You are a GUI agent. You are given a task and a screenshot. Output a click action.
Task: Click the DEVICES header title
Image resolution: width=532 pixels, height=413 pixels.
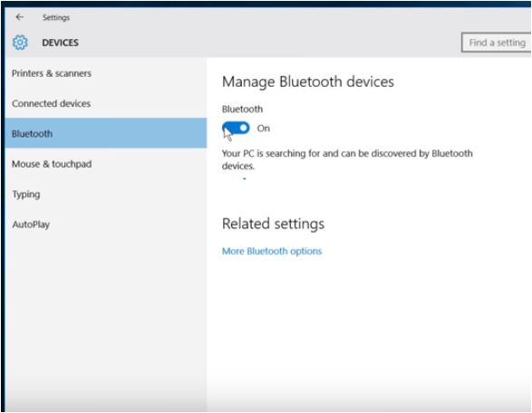61,43
